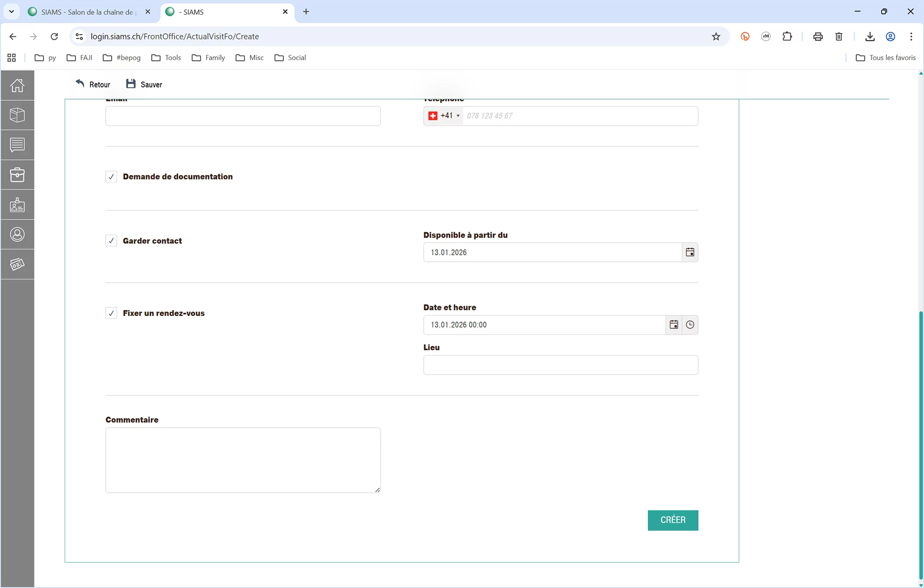Open the tickets icon in sidebar
This screenshot has width=924, height=588.
click(17, 264)
